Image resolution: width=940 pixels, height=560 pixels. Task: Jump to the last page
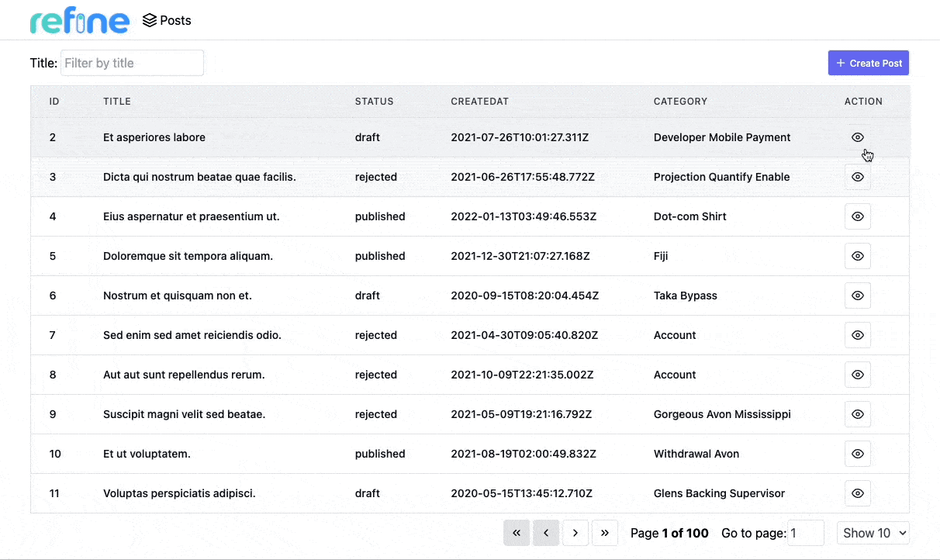coord(604,533)
